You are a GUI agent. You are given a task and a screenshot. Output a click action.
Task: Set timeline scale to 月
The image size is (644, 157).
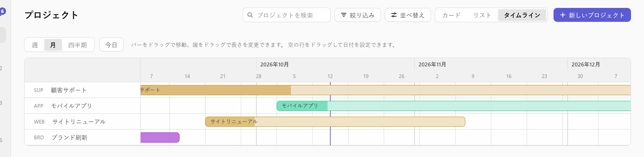(x=53, y=45)
